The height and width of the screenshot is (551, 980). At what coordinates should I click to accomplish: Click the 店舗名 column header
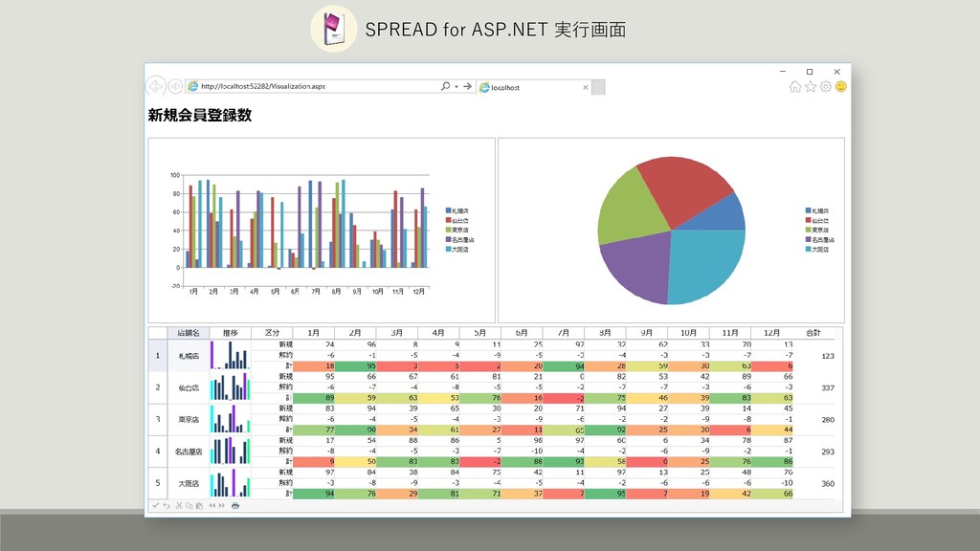(x=189, y=333)
